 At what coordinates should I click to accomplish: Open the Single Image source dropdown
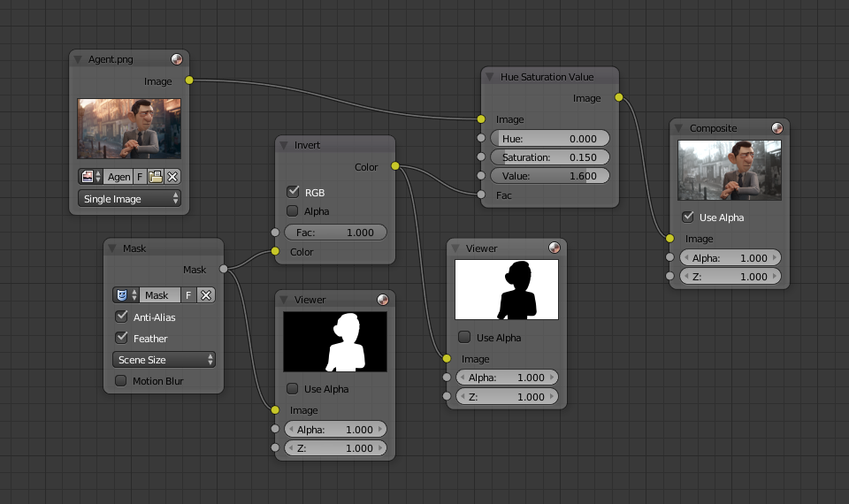tap(129, 199)
